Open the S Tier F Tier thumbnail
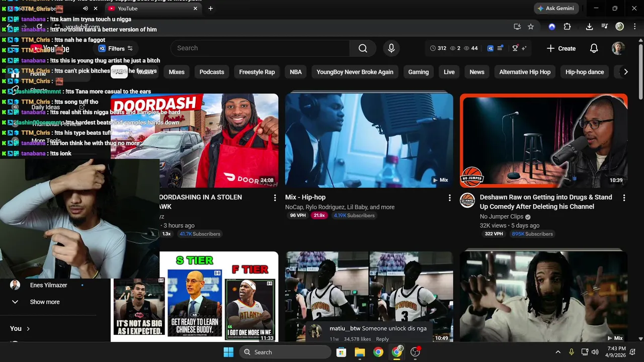This screenshot has width=644, height=362. point(194,297)
